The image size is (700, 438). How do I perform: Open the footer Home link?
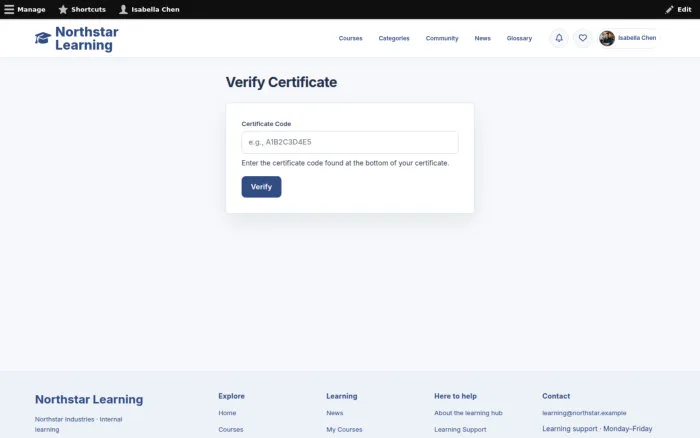[227, 413]
